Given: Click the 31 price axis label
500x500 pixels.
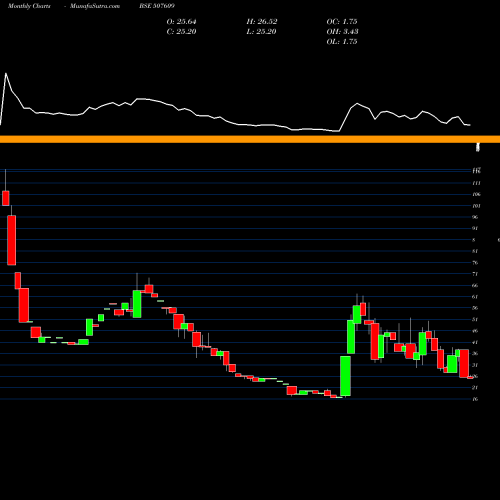Looking at the screenshot, I should [x=475, y=365].
